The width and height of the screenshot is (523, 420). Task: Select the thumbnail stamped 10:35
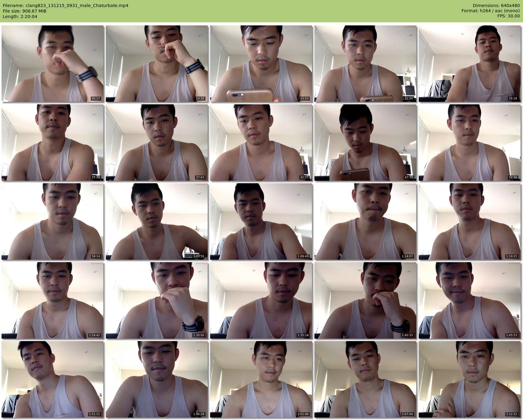point(157,64)
